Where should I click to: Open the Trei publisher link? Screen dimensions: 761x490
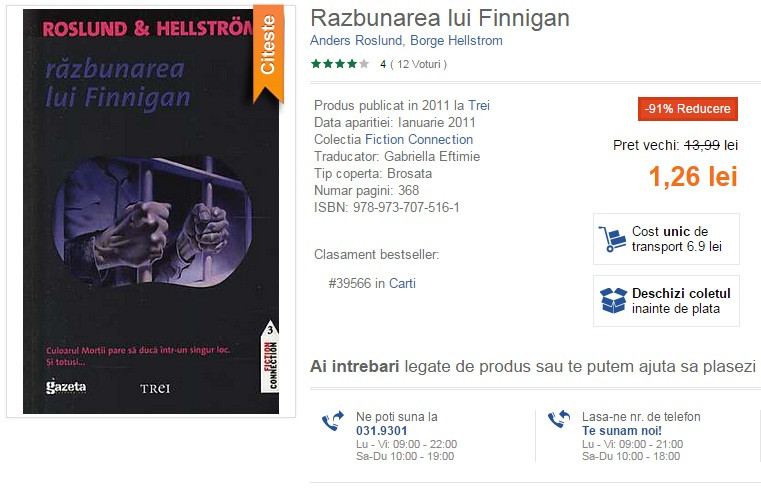pos(479,105)
